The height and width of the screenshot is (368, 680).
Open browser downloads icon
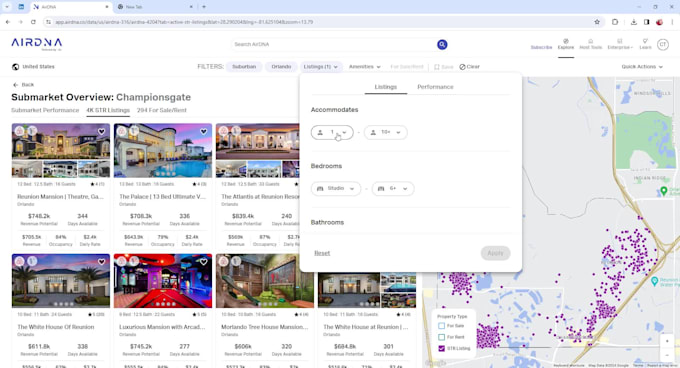point(634,22)
